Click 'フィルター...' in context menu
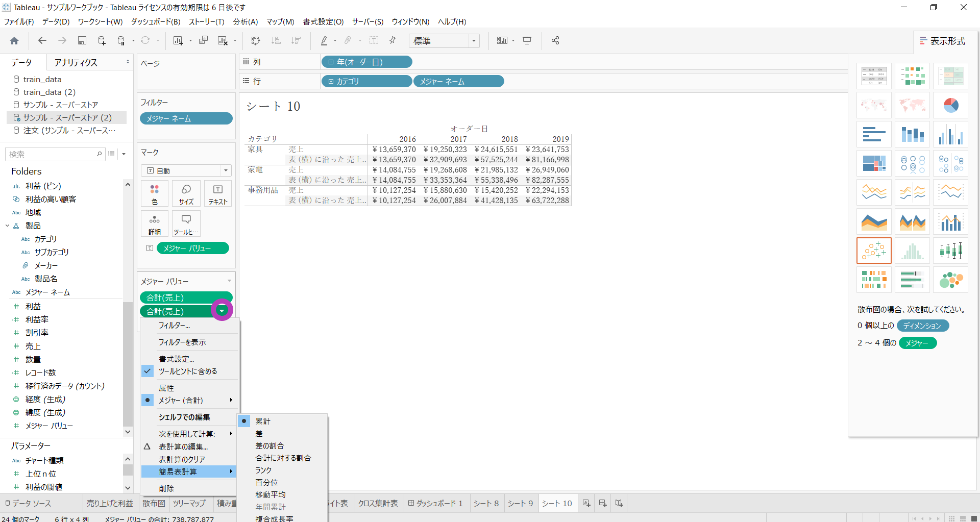Viewport: 980px width, 522px height. (x=174, y=326)
